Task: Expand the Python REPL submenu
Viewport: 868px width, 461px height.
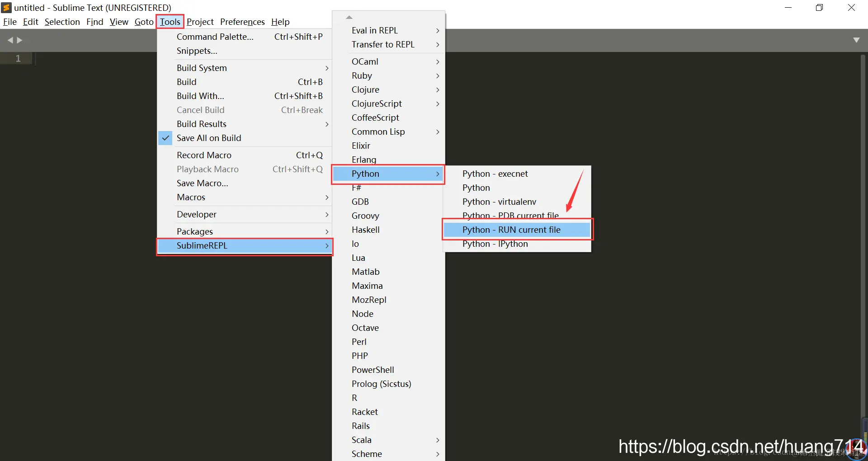Action: click(388, 174)
